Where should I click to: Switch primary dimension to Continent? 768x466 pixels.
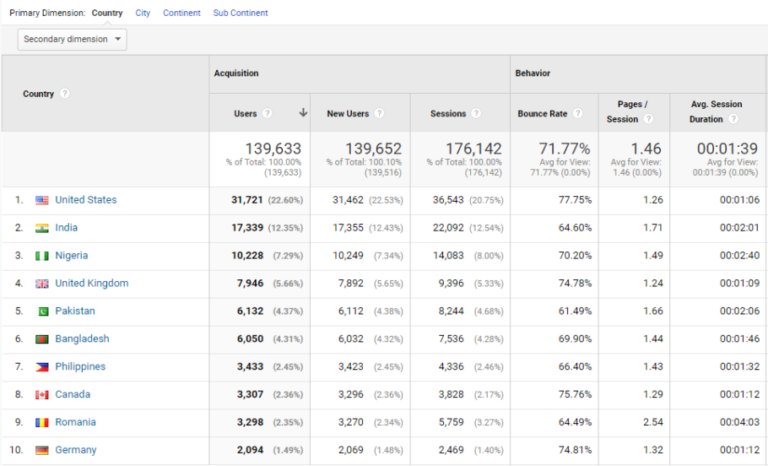pyautogui.click(x=182, y=13)
